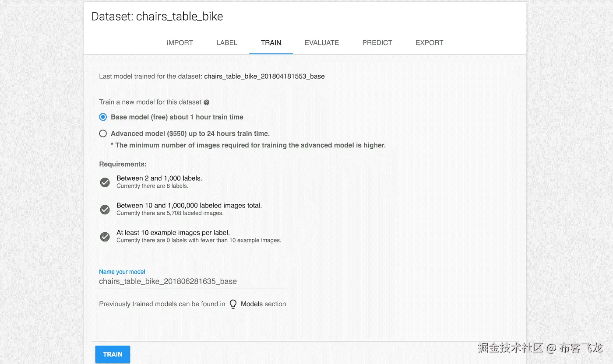This screenshot has height=364, width=613.
Task: Open the PREDICT tab
Action: coord(377,43)
